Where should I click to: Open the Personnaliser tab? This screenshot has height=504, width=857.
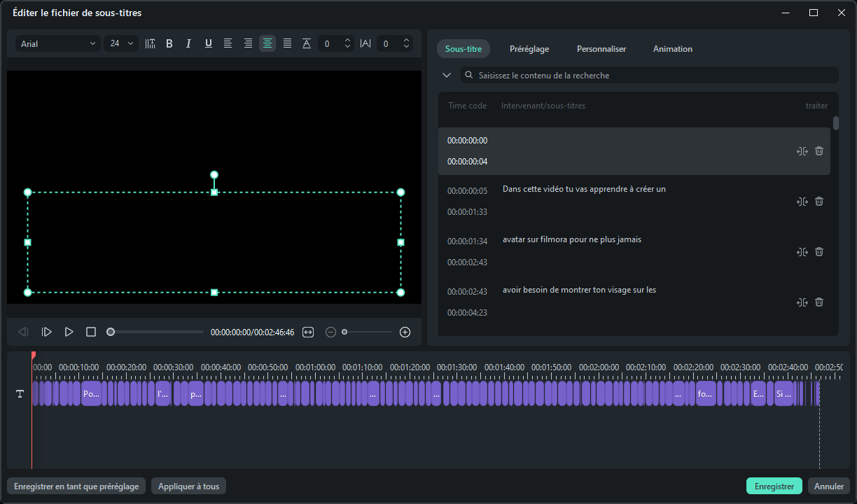601,49
